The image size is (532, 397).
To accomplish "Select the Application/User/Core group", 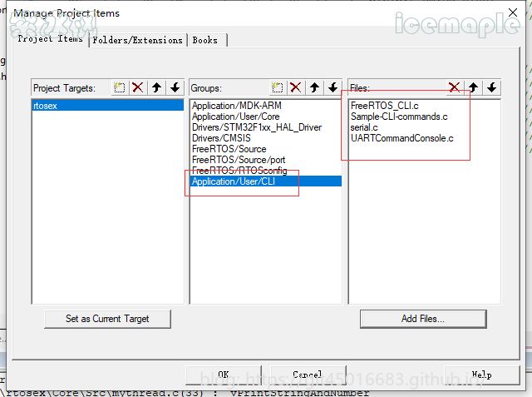I will pyautogui.click(x=266, y=117).
